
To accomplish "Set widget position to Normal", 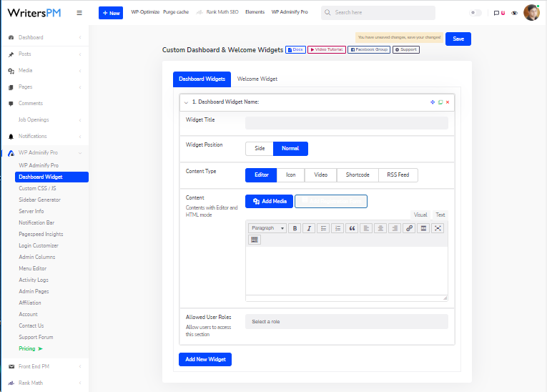I will tap(290, 148).
